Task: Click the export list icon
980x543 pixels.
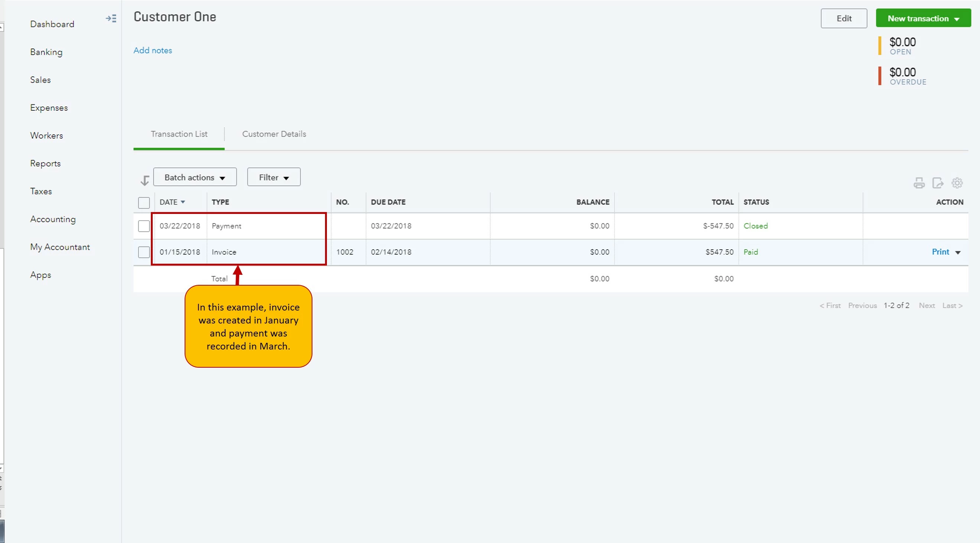Action: click(x=938, y=183)
